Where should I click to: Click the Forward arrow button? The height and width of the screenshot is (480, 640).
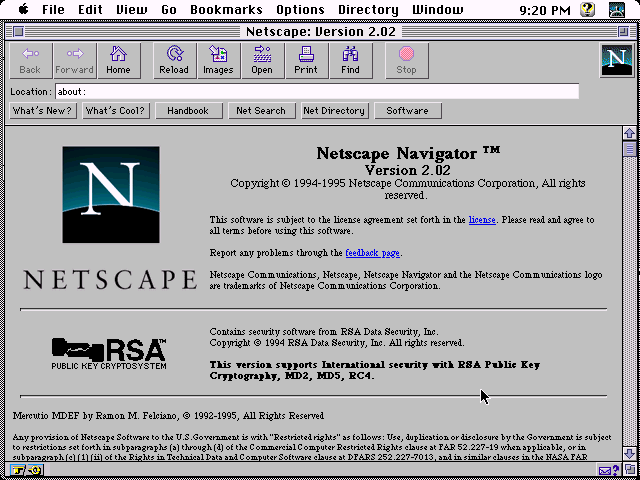(x=75, y=60)
